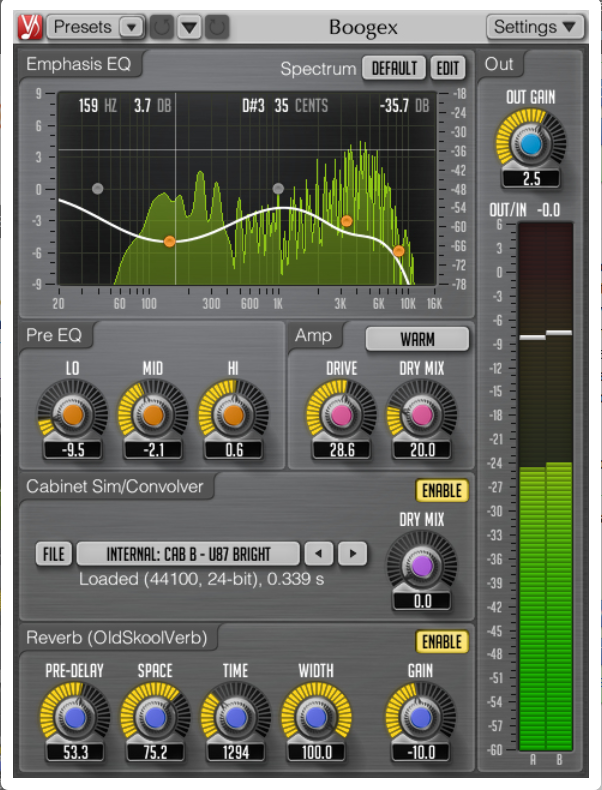Image resolution: width=602 pixels, height=790 pixels.
Task: Click the OUT/IN -0.0 readout
Action: coord(525,210)
